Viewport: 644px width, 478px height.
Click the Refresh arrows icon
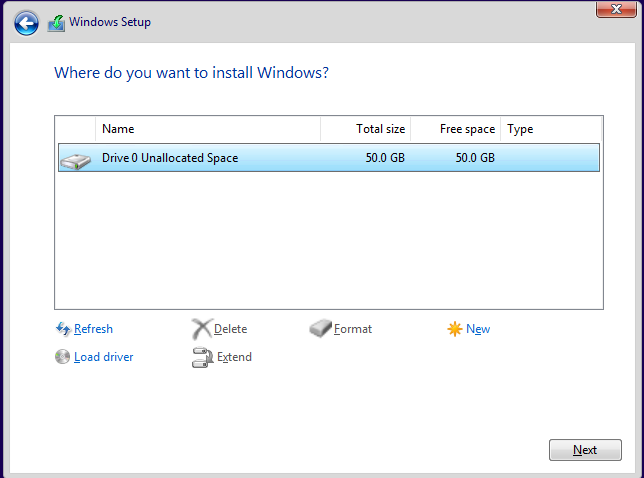63,329
